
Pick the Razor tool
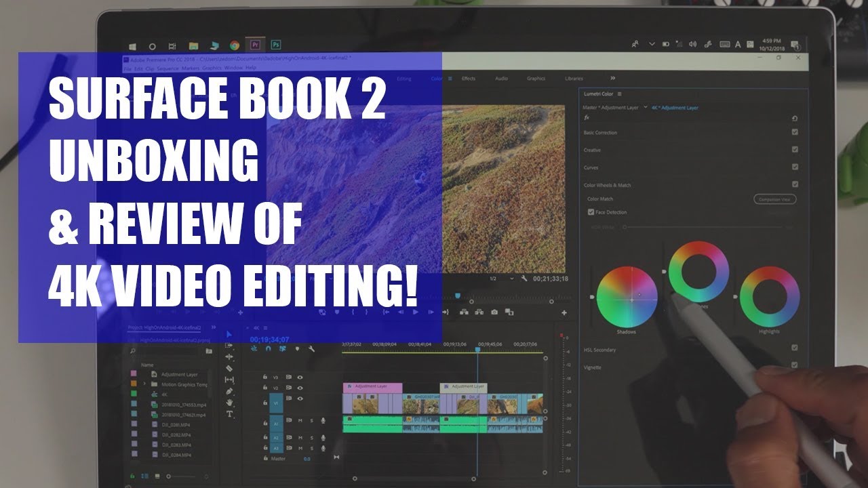(229, 368)
